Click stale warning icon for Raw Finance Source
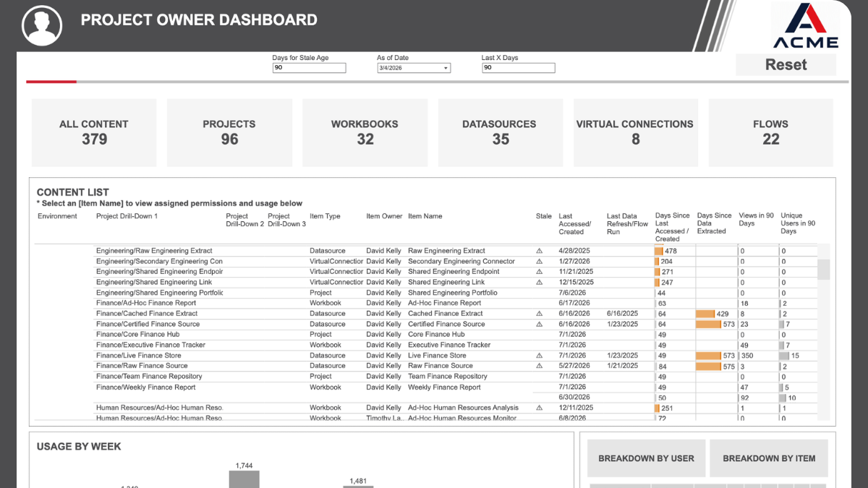The height and width of the screenshot is (488, 868). coord(539,367)
